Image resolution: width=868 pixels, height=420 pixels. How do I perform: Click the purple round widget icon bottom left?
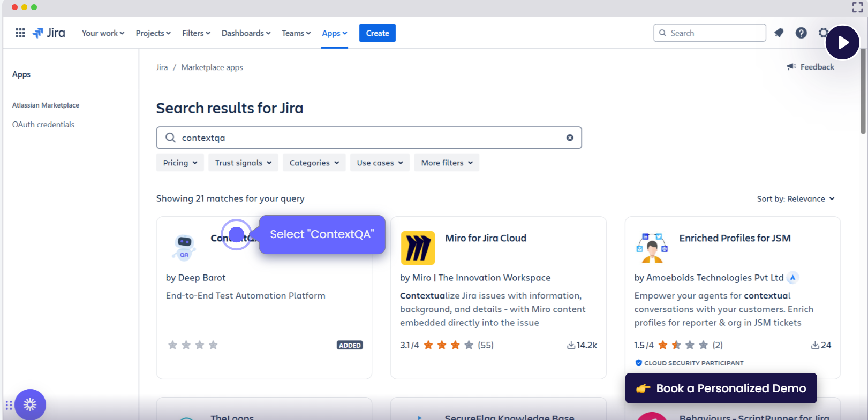point(30,404)
